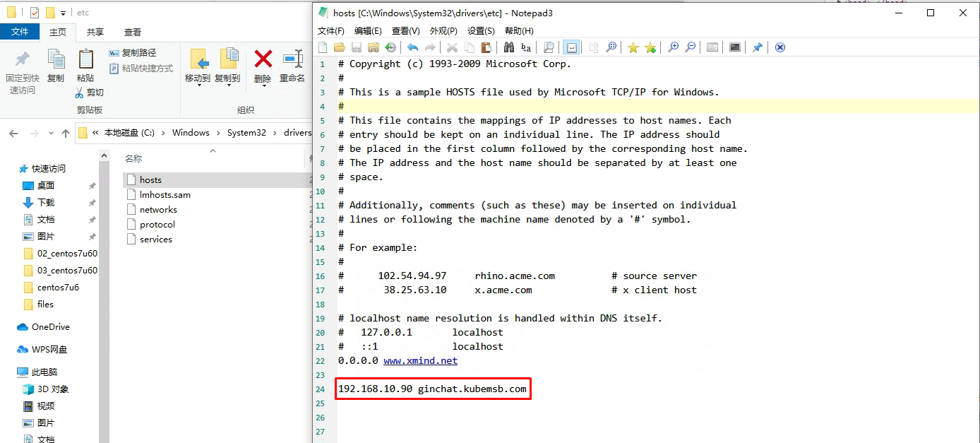Click the Paste clipboard icon in Notepad3
This screenshot has width=980, height=443.
point(486,47)
